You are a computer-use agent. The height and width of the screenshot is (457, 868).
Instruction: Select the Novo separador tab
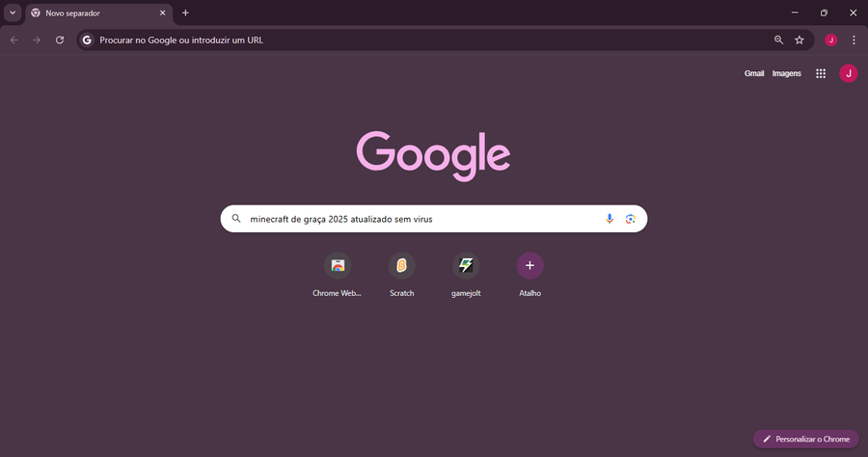click(99, 13)
